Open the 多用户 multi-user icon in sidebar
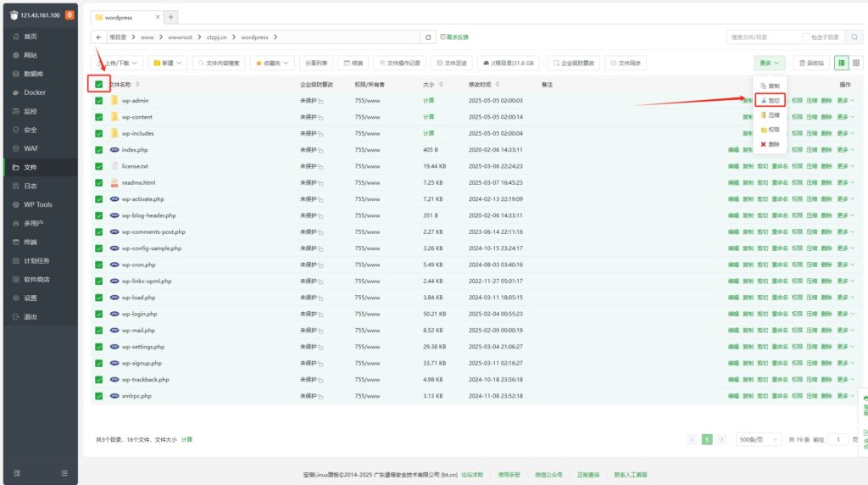The height and width of the screenshot is (485, 868). (16, 224)
